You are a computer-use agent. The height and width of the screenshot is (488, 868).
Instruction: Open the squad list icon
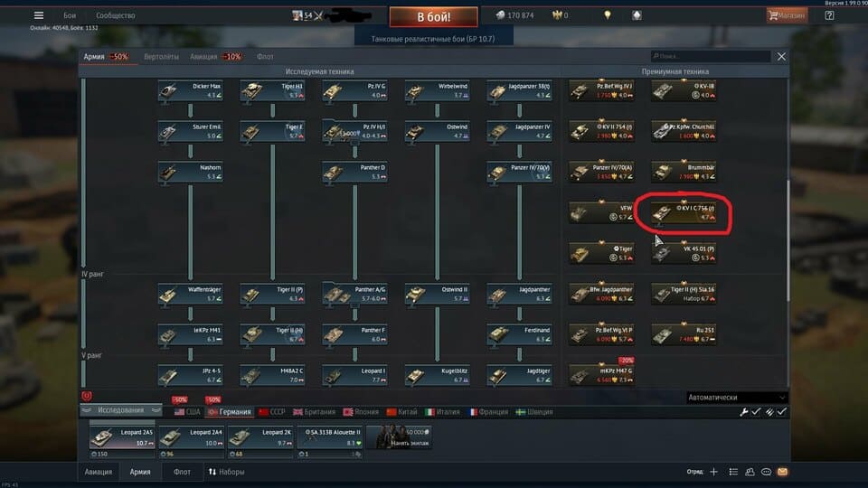tap(733, 472)
